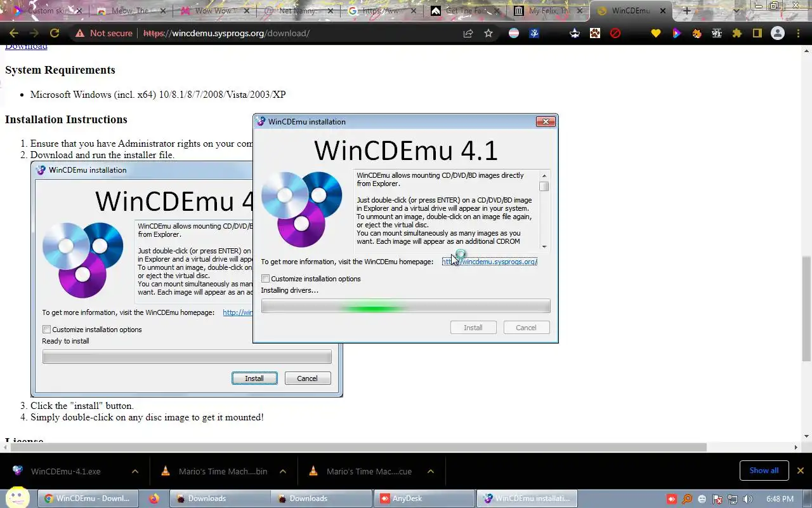The image size is (812, 508).
Task: Click the address bar URL field
Action: pyautogui.click(x=298, y=33)
